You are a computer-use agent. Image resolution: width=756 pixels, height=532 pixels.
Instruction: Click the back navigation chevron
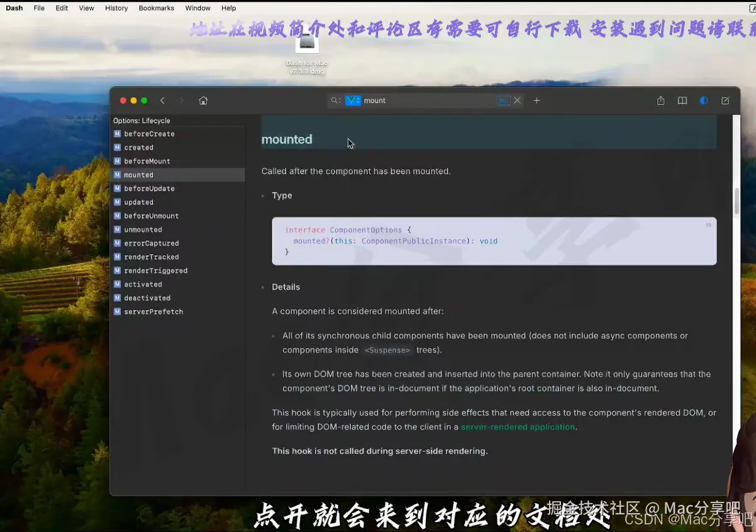[x=162, y=100]
